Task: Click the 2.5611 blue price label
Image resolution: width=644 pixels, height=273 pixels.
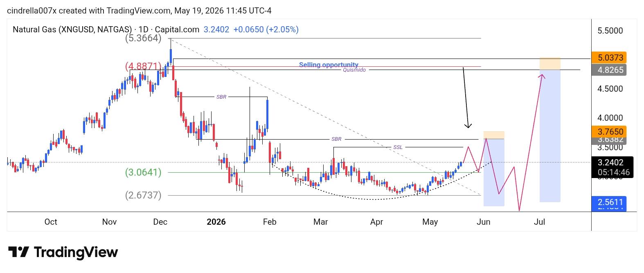Action: (609, 202)
